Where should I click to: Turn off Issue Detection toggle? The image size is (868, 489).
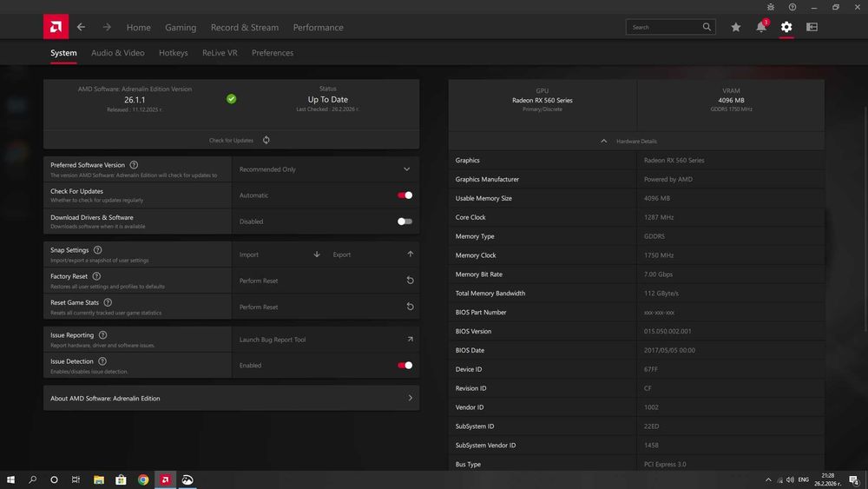[404, 366]
